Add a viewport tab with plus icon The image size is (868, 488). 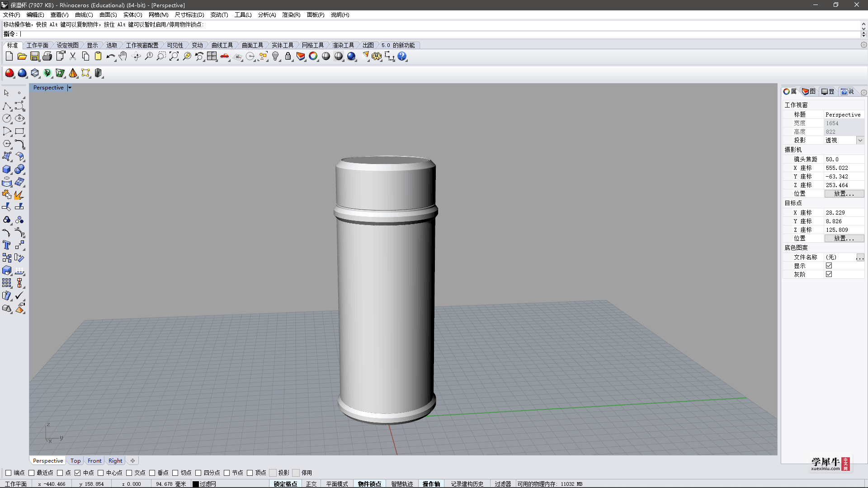click(x=132, y=461)
